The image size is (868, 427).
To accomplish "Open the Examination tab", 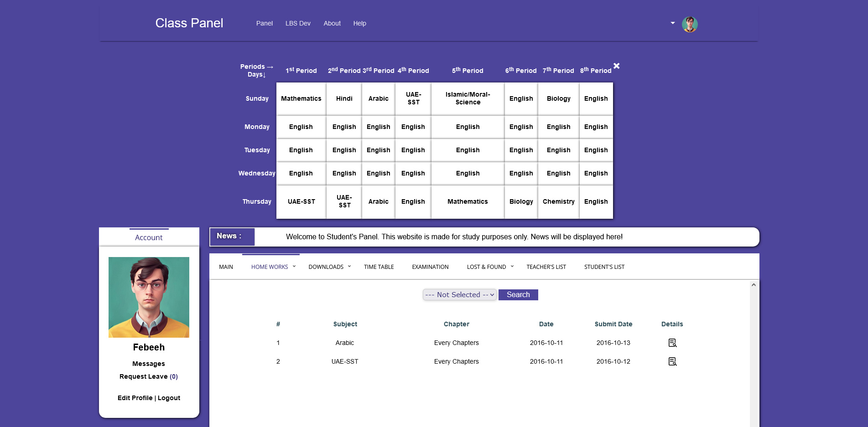I will tap(430, 267).
